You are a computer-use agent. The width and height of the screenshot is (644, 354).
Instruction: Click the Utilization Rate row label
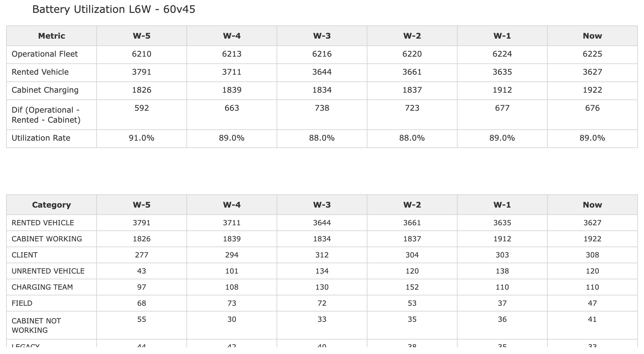click(x=41, y=138)
